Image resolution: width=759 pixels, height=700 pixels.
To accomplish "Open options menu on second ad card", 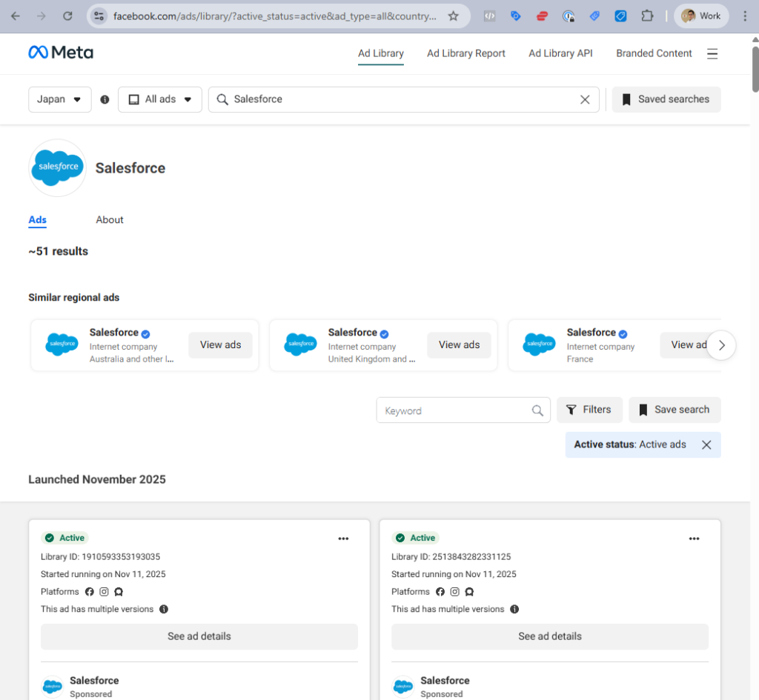I will pyautogui.click(x=694, y=539).
